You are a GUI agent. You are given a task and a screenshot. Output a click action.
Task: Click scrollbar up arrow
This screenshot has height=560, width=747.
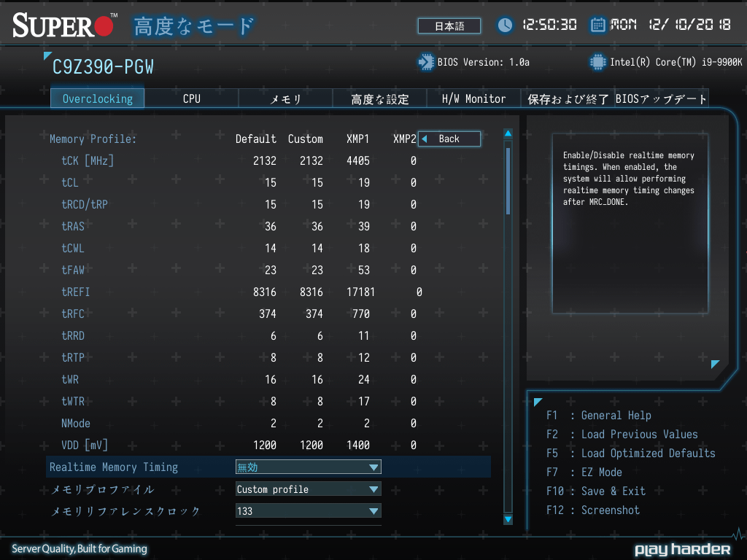pos(508,134)
